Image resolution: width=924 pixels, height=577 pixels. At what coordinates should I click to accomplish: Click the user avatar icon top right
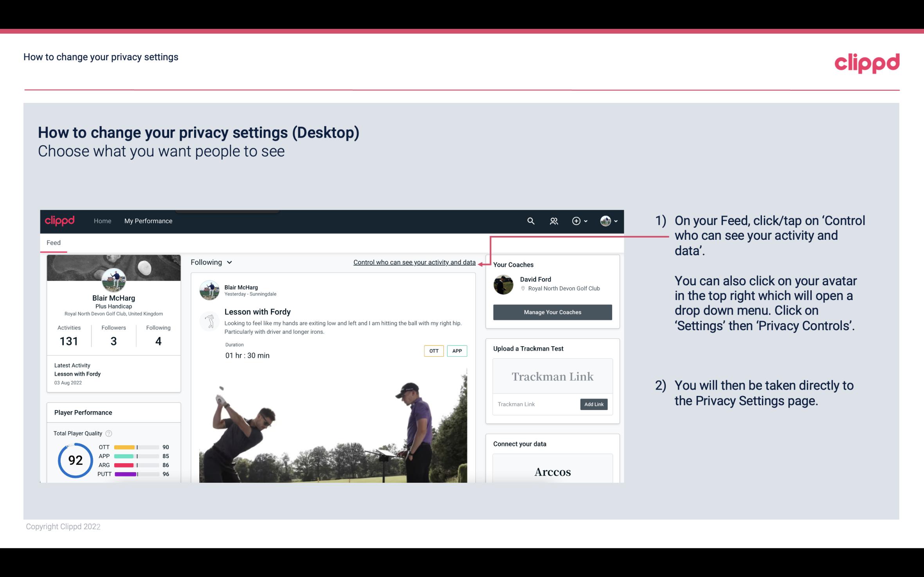coord(605,221)
